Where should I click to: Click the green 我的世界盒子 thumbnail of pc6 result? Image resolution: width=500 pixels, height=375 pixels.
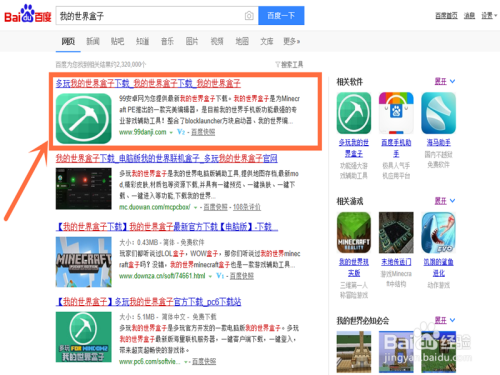(84, 337)
